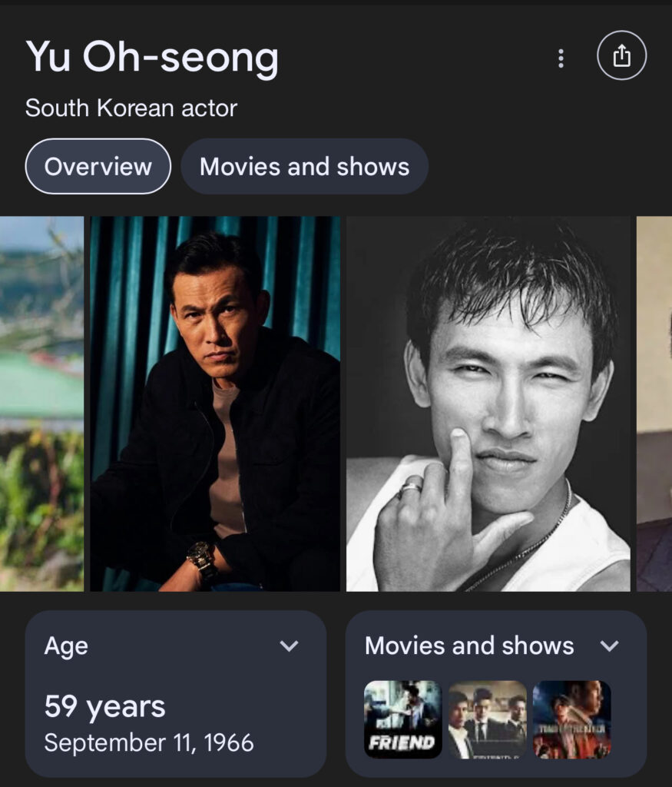Viewport: 672px width, 787px height.
Task: Expand the Movies and shows card chevron
Action: point(610,646)
